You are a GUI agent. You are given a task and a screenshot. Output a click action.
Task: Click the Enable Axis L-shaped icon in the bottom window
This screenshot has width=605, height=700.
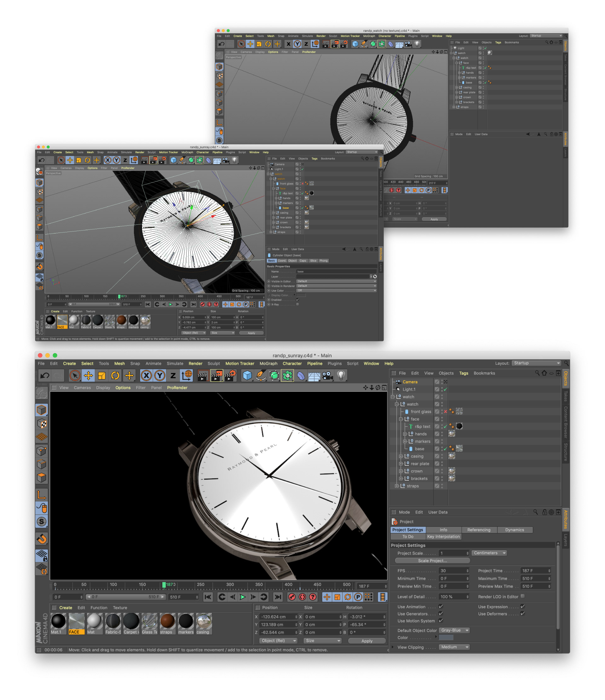pyautogui.click(x=42, y=494)
